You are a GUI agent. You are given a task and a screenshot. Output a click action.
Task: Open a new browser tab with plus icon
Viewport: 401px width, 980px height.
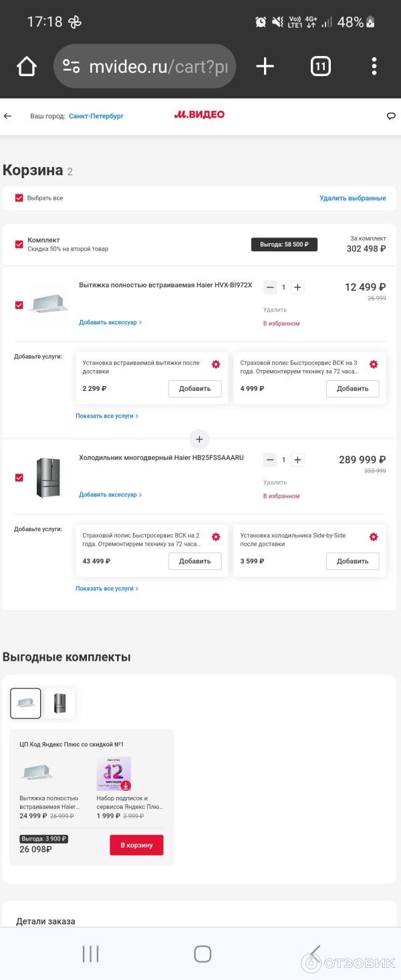tap(265, 66)
